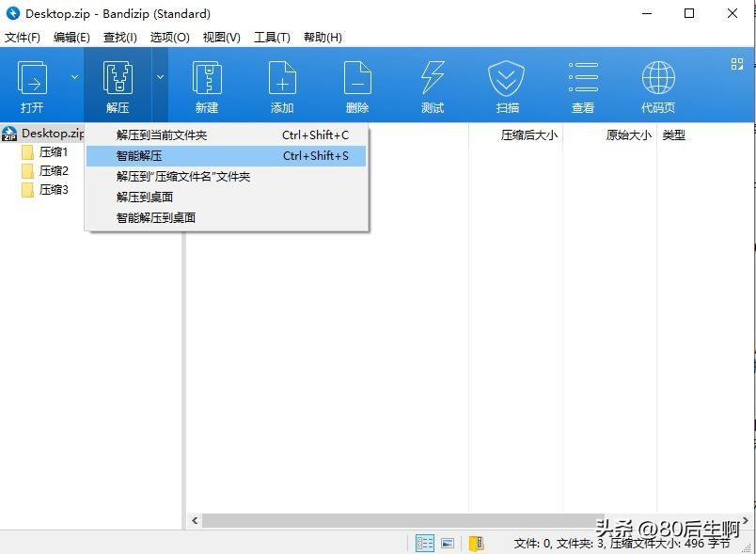This screenshot has width=756, height=554.
Task: Open the 帮助(H) menu
Action: pyautogui.click(x=323, y=37)
